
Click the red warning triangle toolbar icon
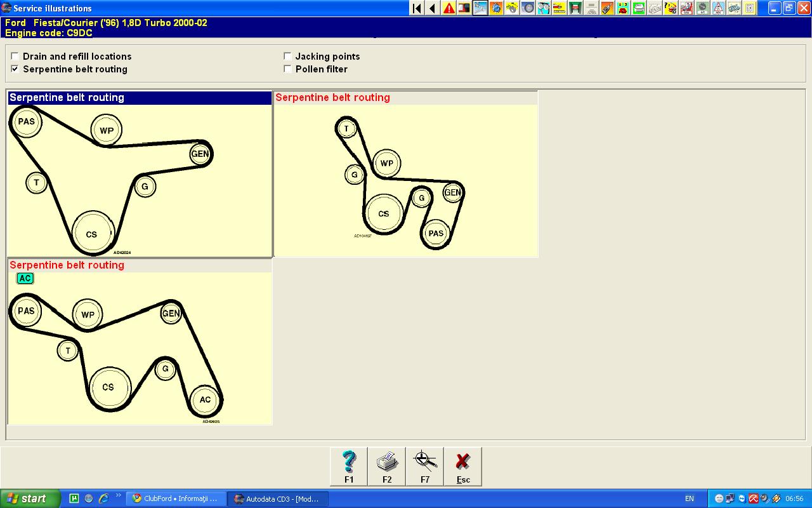tap(449, 8)
